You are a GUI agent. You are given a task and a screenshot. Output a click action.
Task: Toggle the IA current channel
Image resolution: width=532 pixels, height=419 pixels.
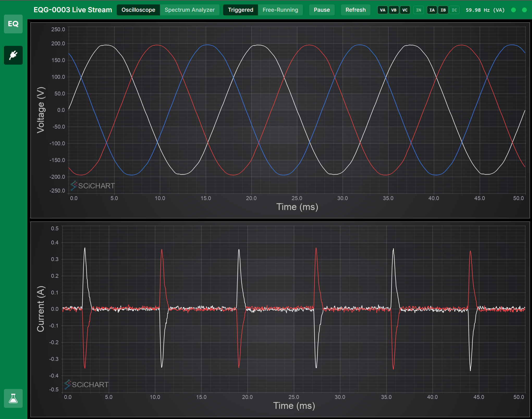coord(432,10)
